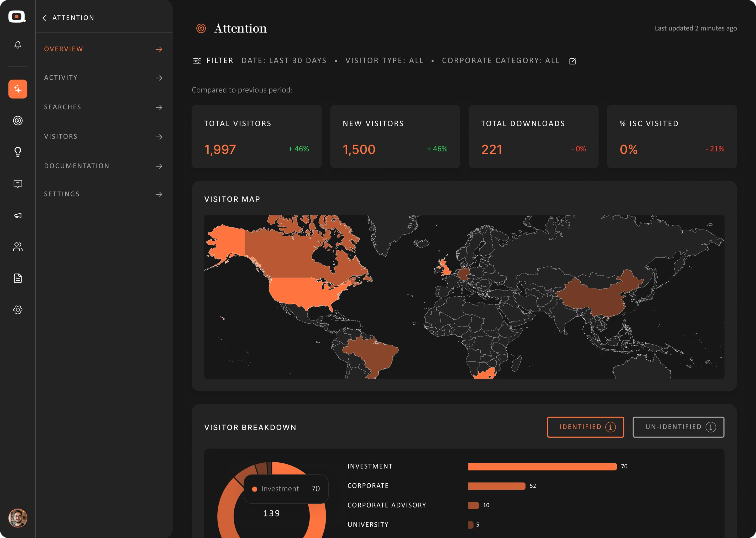
Task: Click the Corporate Category: All filter
Action: pyautogui.click(x=501, y=61)
